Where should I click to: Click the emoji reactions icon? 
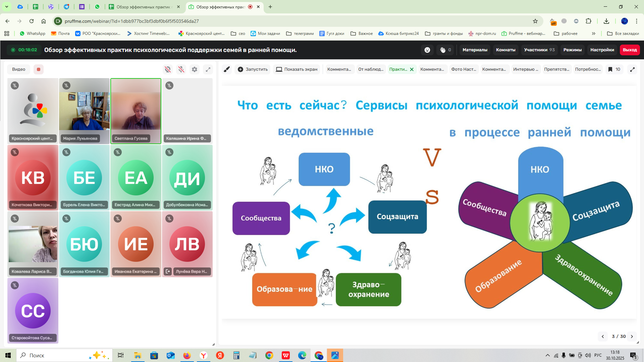pos(427,50)
